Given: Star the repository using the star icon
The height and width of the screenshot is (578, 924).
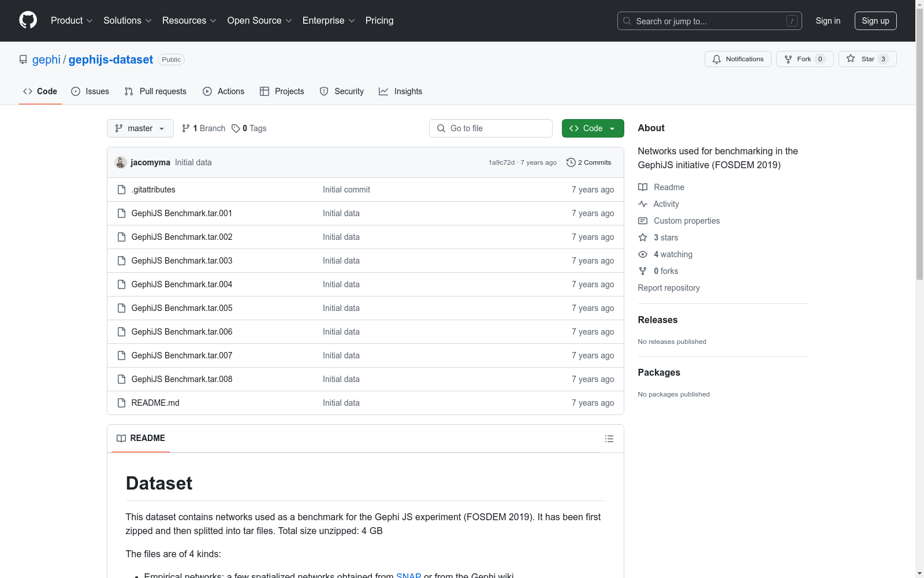Looking at the screenshot, I should (x=851, y=58).
